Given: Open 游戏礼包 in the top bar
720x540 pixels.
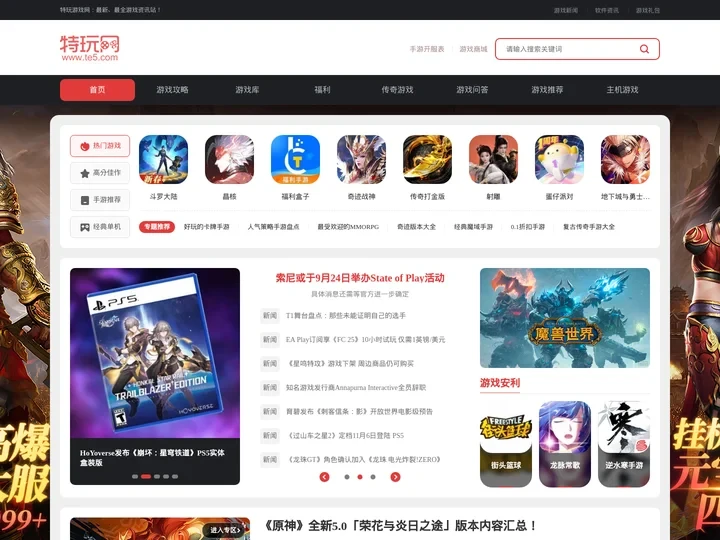Looking at the screenshot, I should pos(648,10).
